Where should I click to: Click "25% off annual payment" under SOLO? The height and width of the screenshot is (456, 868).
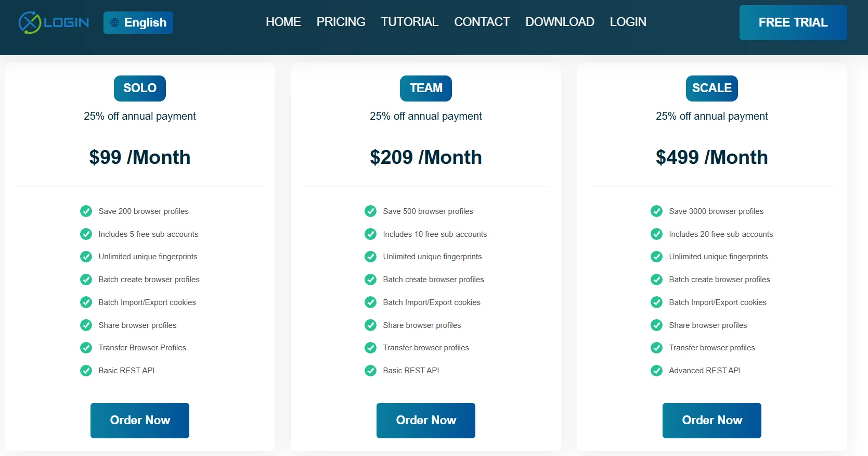(140, 116)
